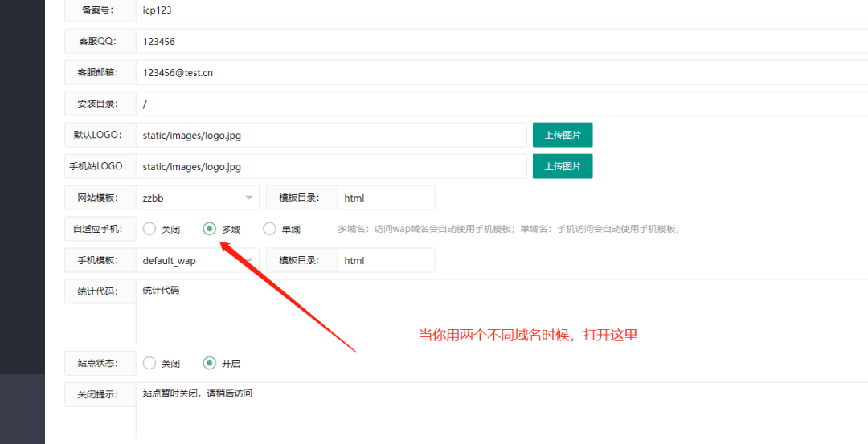868x444 pixels.
Task: Set 站点状态 to 开启
Action: click(210, 363)
